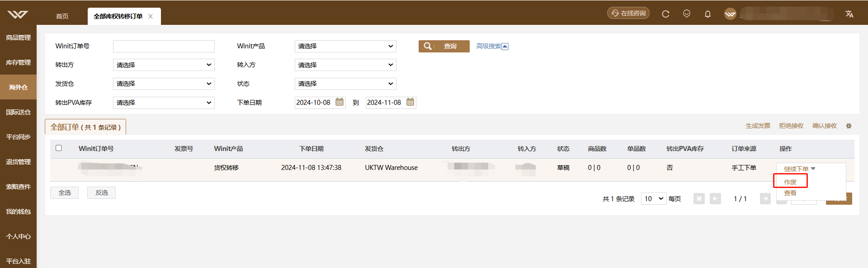Choose 查看 in the action menu
The width and height of the screenshot is (868, 268).
(790, 193)
